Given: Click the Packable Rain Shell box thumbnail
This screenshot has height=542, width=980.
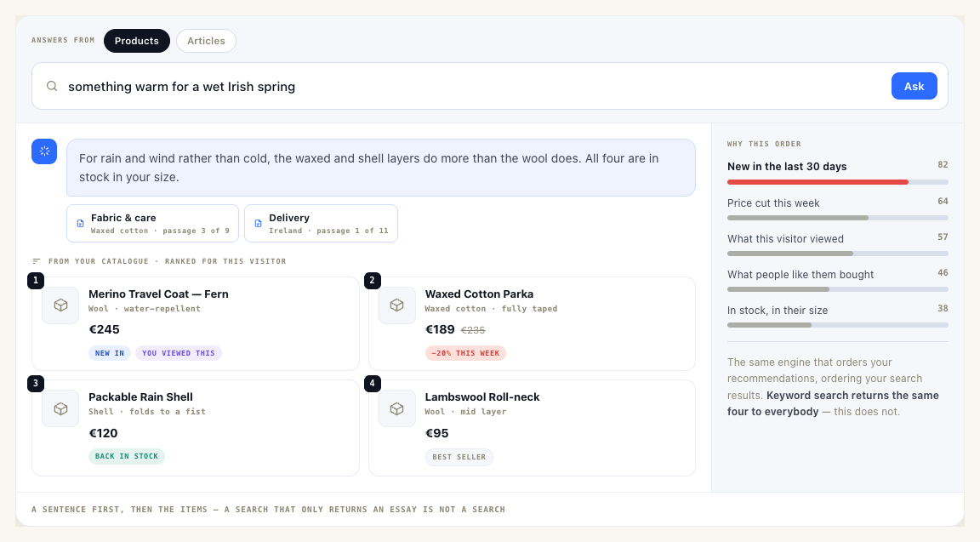Looking at the screenshot, I should 60,408.
